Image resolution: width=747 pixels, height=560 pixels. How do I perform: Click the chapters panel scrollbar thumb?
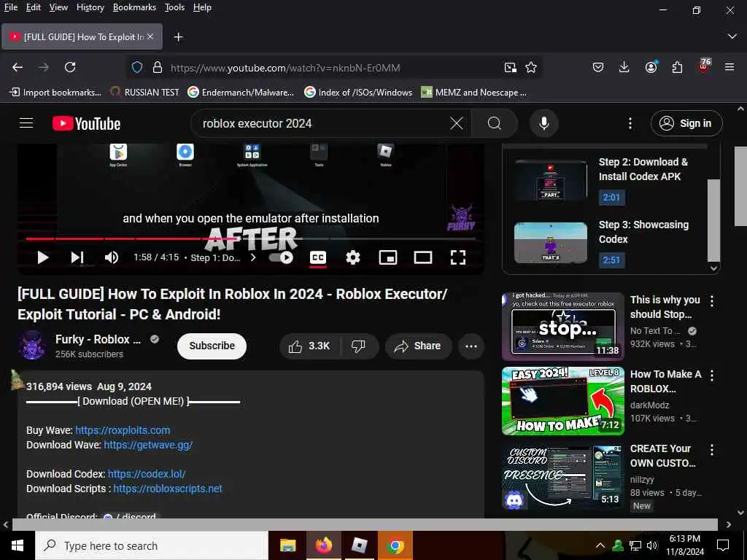tap(713, 220)
